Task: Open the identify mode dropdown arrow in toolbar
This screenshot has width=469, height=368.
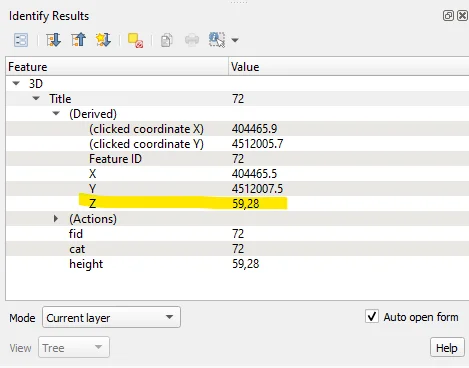Action: click(235, 40)
